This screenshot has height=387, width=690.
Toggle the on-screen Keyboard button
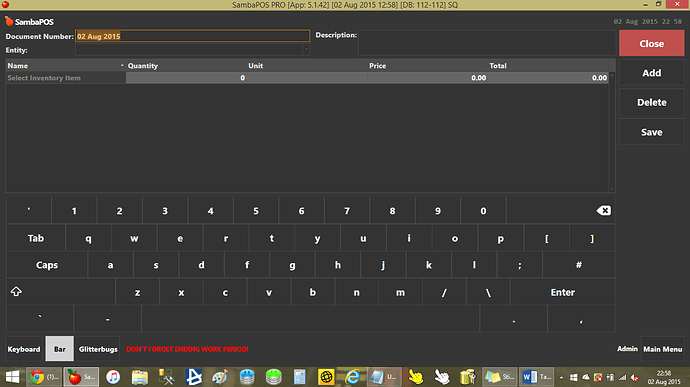(x=24, y=349)
